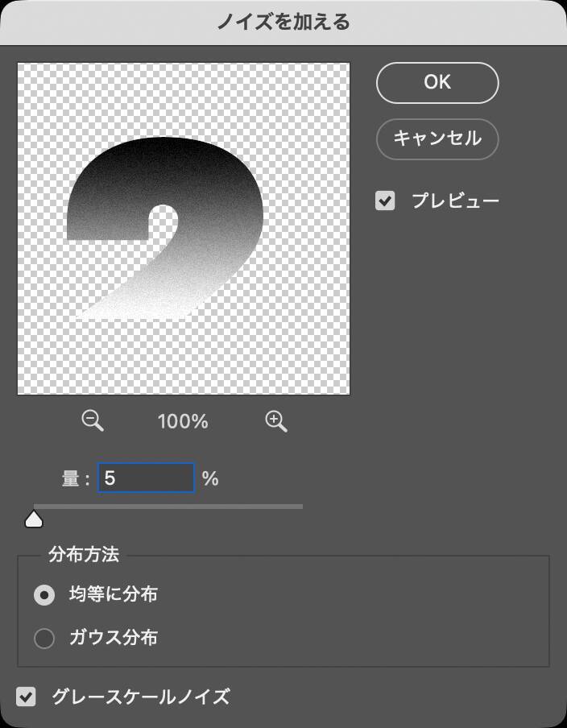Click the 量 percentage input field
Image resolution: width=567 pixels, height=728 pixels.
pos(146,478)
